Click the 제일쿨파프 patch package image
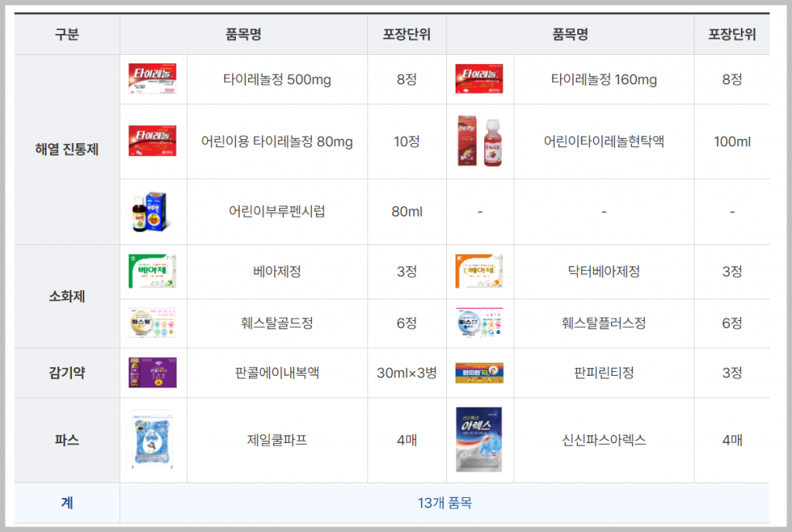The height and width of the screenshot is (532, 792). point(152,439)
